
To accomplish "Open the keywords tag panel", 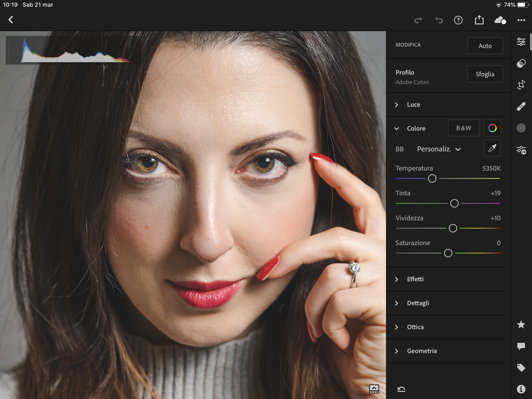I will tap(521, 368).
